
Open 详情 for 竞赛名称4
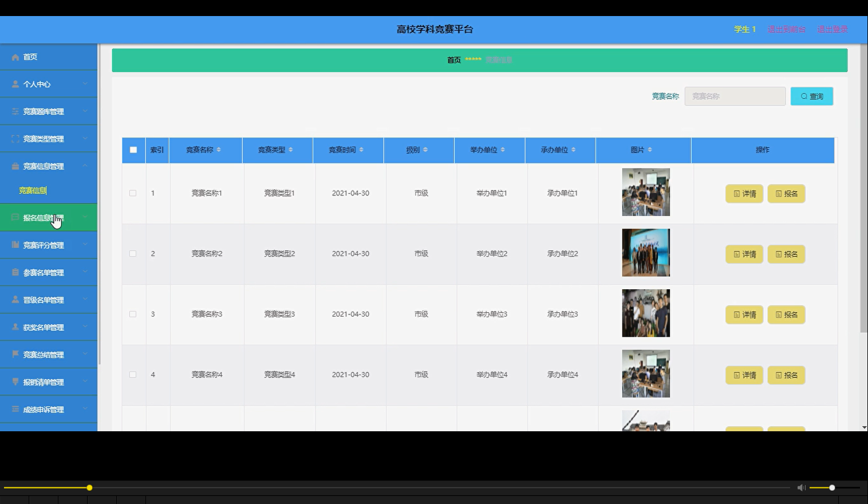(x=744, y=375)
